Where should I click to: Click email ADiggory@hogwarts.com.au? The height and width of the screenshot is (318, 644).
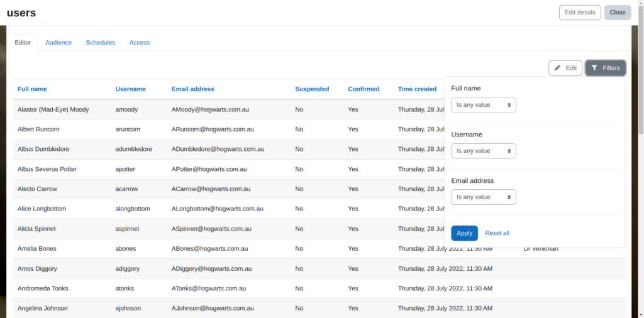click(x=211, y=268)
